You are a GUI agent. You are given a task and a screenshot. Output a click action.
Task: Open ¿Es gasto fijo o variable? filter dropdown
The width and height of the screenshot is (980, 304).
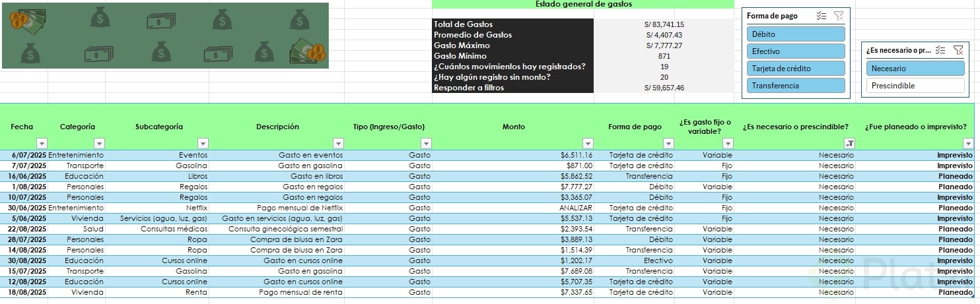click(728, 143)
